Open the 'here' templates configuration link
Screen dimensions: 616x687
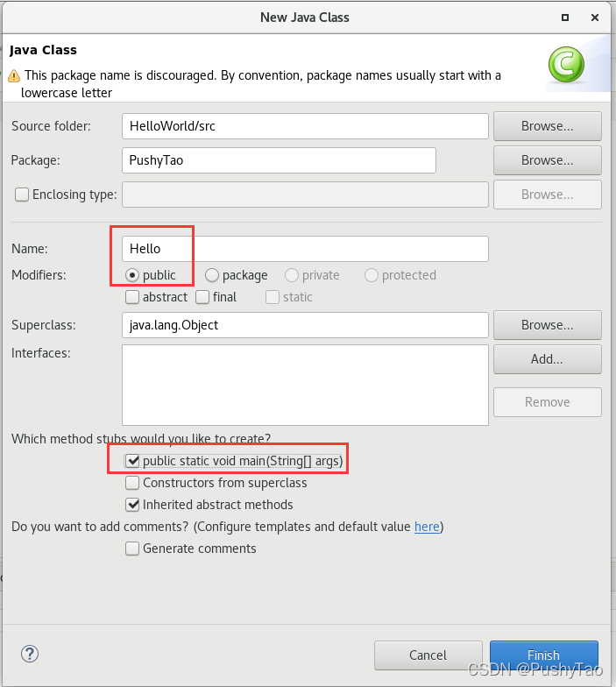[x=427, y=527]
